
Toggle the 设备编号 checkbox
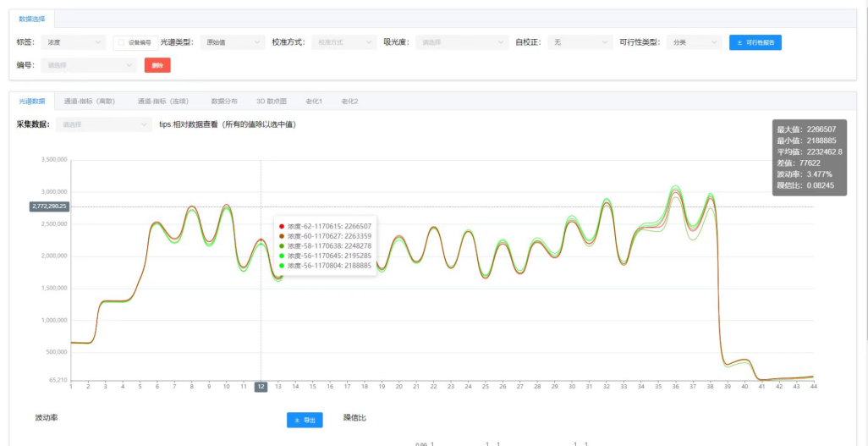(x=122, y=42)
